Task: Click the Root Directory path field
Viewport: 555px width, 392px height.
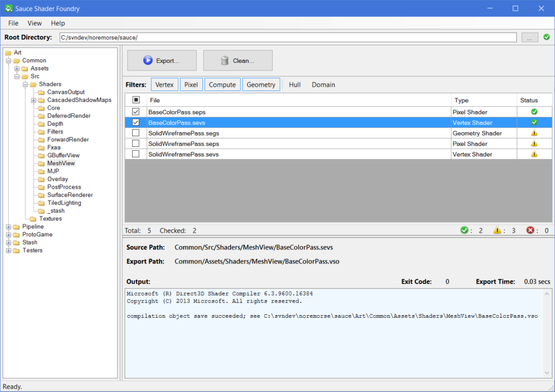Action: coord(288,37)
